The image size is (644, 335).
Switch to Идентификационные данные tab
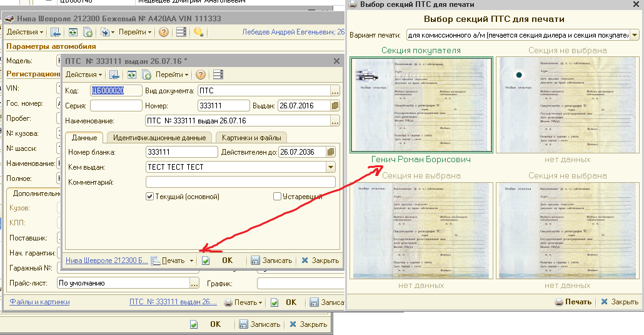159,138
